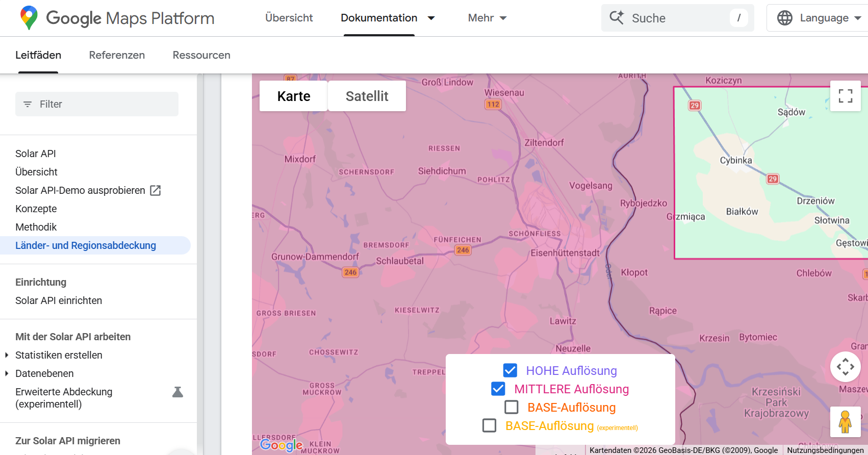The height and width of the screenshot is (455, 868).
Task: Switch map to Satellit view
Action: 367,96
